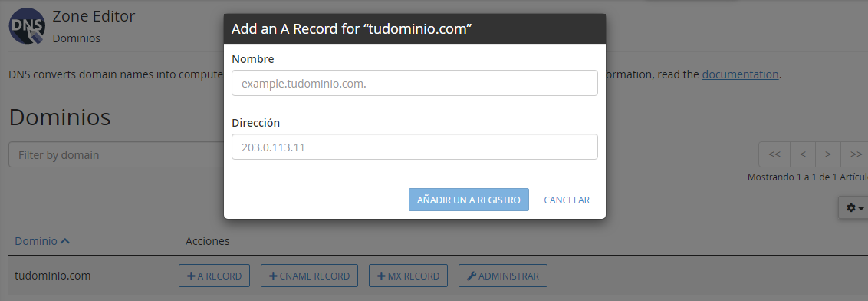Viewport: 868px width, 301px height.
Task: Go to next page with > button
Action: point(827,154)
